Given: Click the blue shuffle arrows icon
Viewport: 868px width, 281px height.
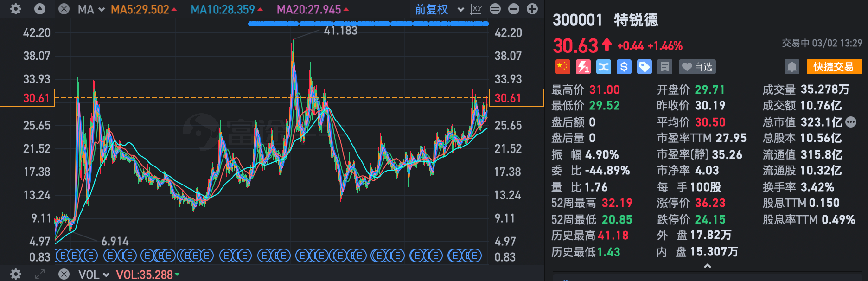Looking at the screenshot, I should click(604, 67).
